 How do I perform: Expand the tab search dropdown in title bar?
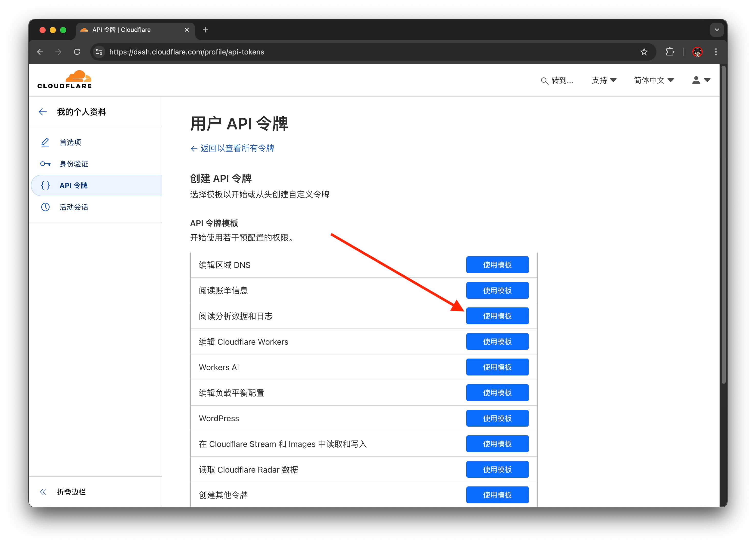pyautogui.click(x=717, y=30)
